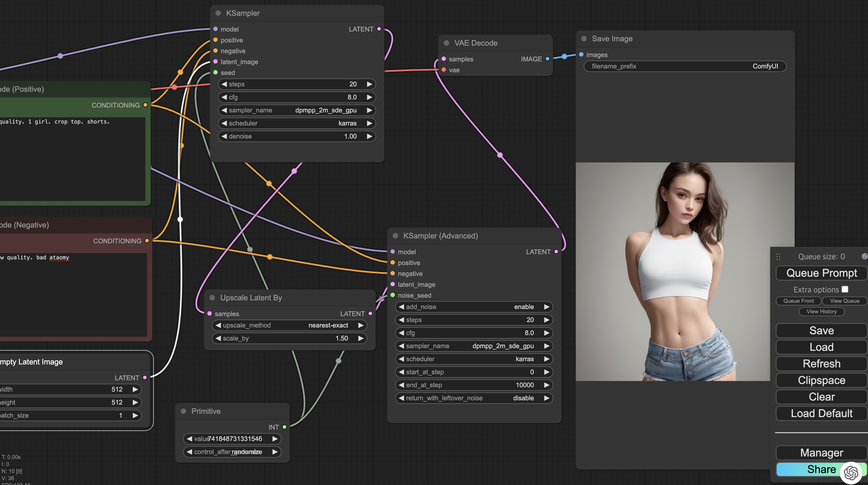
Task: Click the Load Default button
Action: pos(822,413)
